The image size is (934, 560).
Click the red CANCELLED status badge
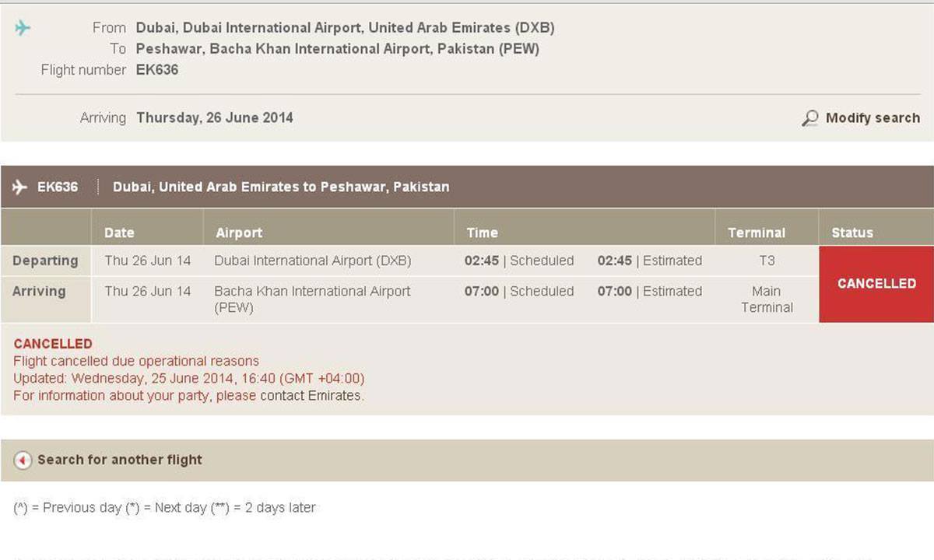pyautogui.click(x=876, y=284)
